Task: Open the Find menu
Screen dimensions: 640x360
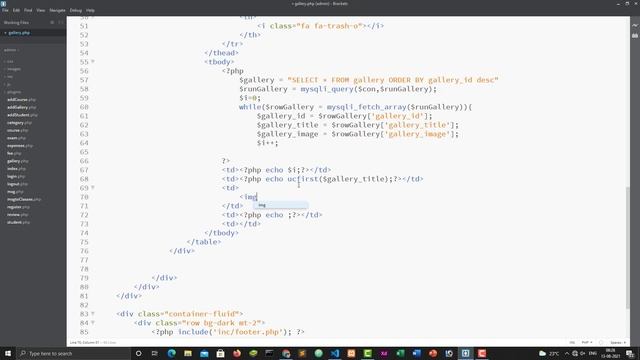Action: point(28,10)
